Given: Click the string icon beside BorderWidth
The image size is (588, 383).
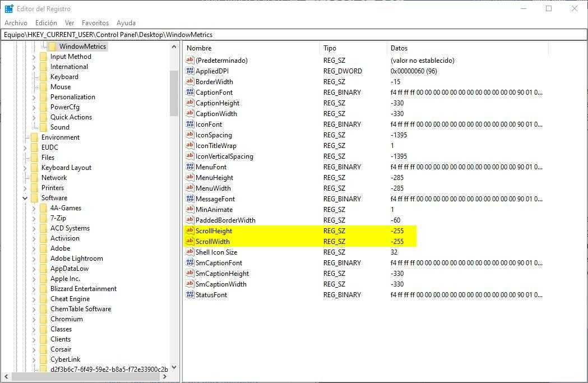Looking at the screenshot, I should 190,82.
